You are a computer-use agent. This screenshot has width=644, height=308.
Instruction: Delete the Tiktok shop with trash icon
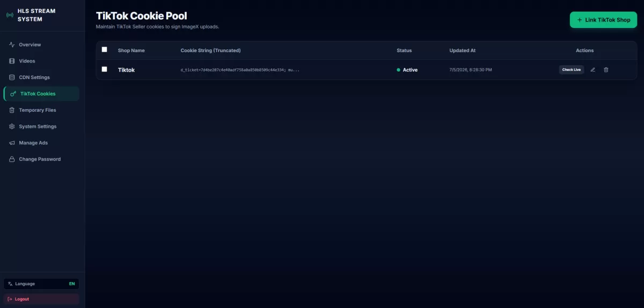click(606, 70)
